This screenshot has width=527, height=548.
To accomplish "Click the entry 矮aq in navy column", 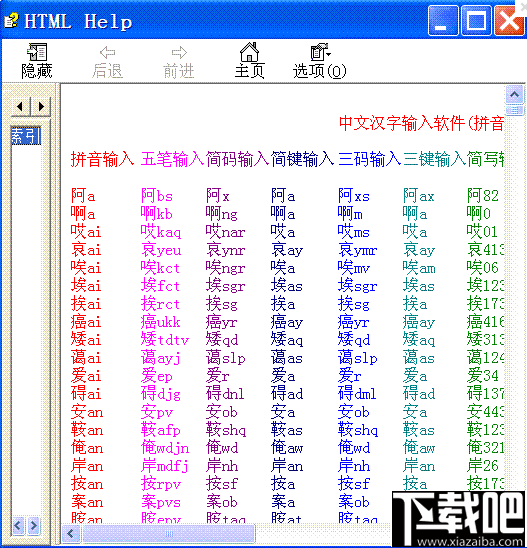I will pyautogui.click(x=287, y=340).
